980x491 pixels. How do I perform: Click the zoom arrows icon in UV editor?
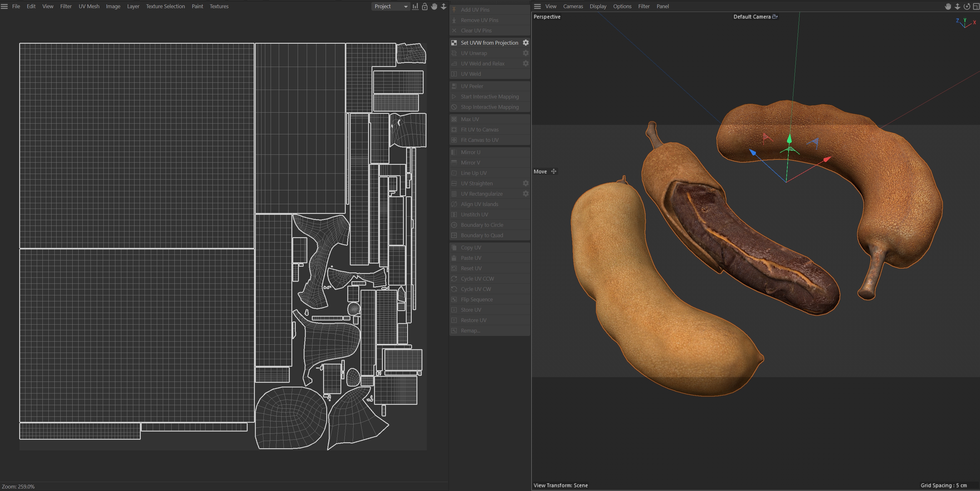(x=443, y=7)
